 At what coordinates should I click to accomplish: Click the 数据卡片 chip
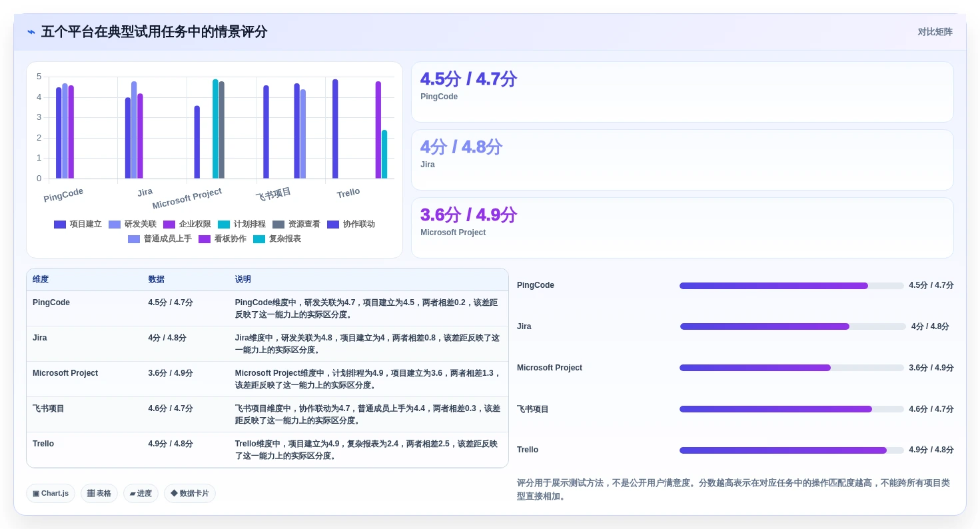[x=190, y=494]
